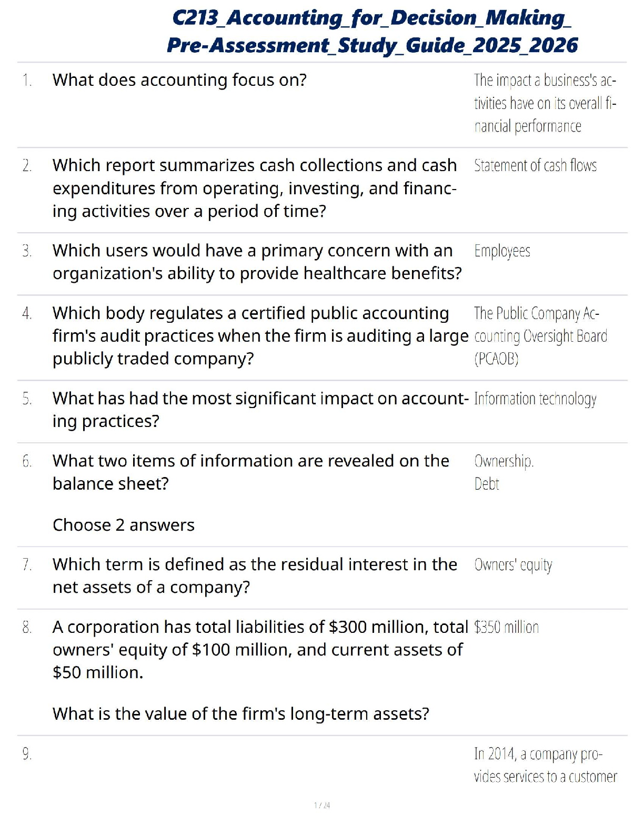The height and width of the screenshot is (834, 644).
Task: Click the healthcare benefits users question
Action: (257, 262)
